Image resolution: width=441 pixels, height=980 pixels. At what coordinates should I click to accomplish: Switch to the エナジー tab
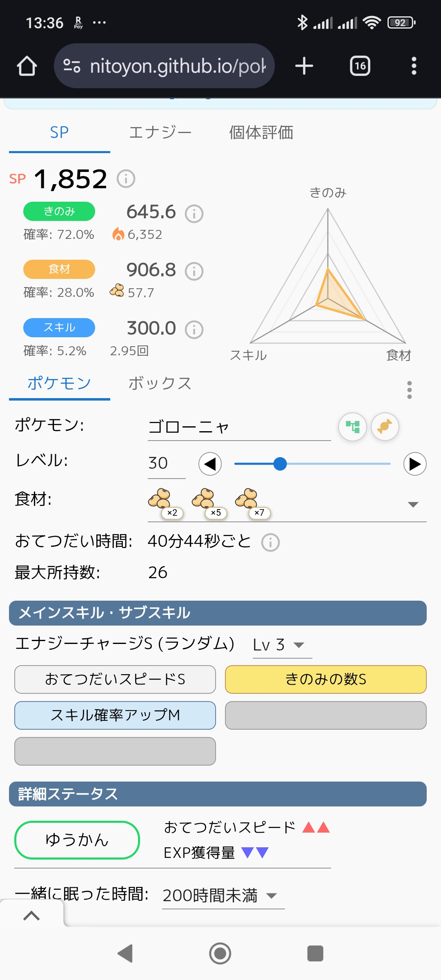coord(160,133)
